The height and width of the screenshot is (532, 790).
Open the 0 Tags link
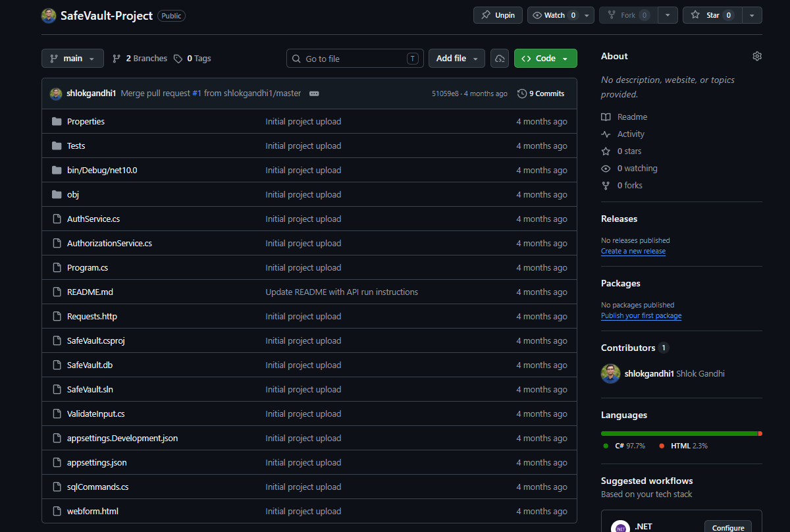(192, 59)
